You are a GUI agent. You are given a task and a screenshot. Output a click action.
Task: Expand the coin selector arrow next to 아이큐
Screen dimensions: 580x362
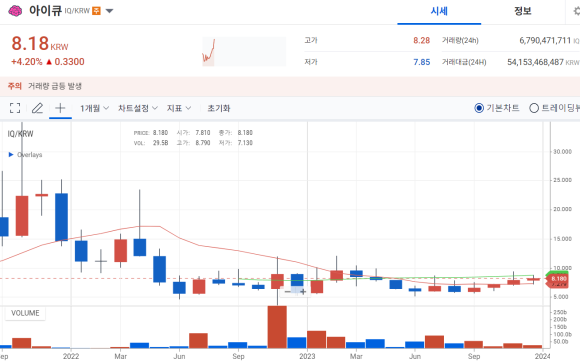click(x=109, y=11)
